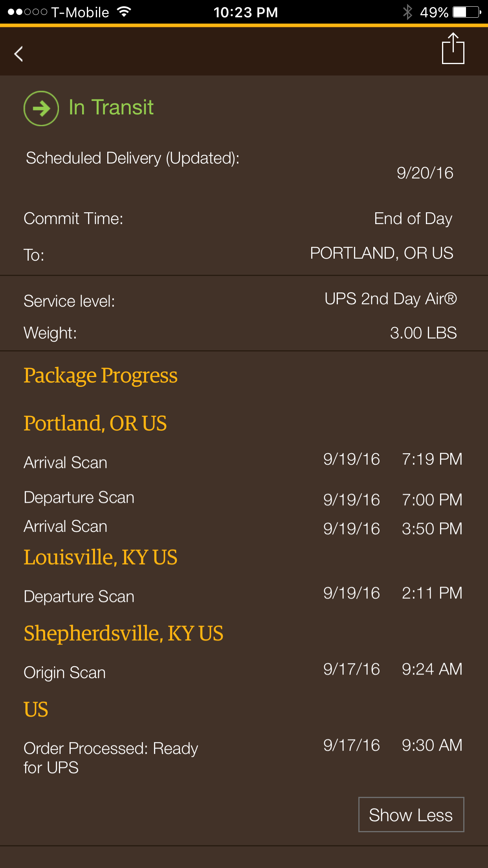Select the Portland, OR US location heading
The width and height of the screenshot is (488, 868).
[95, 423]
